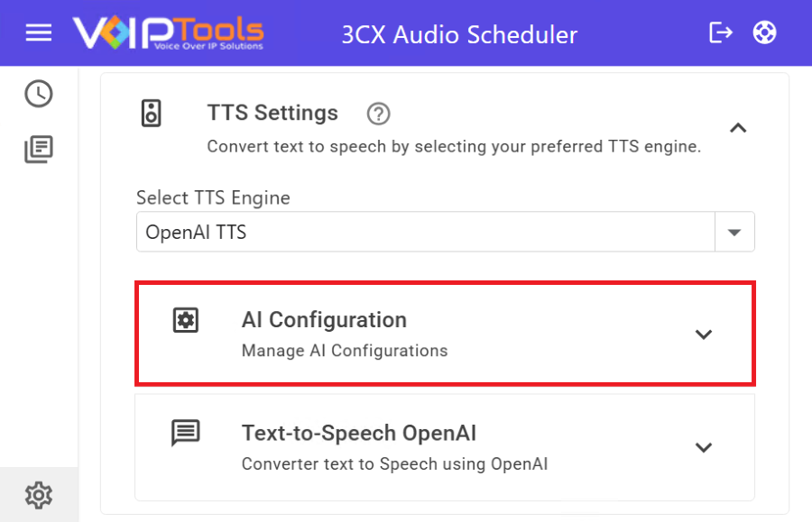Image resolution: width=812 pixels, height=522 pixels.
Task: Open the hamburger navigation menu
Action: coord(39,33)
